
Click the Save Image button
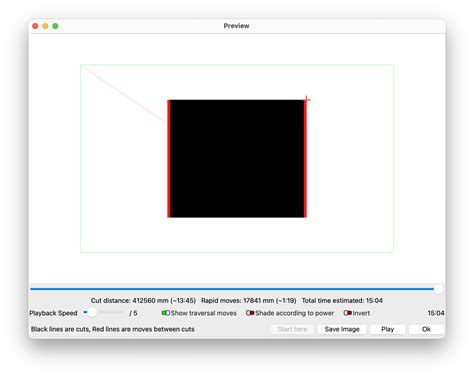(342, 329)
